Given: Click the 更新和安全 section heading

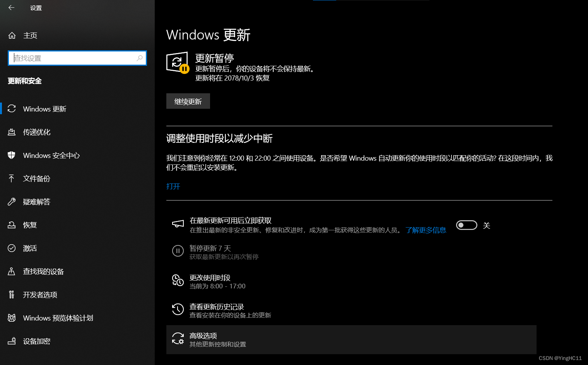Looking at the screenshot, I should pyautogui.click(x=25, y=81).
